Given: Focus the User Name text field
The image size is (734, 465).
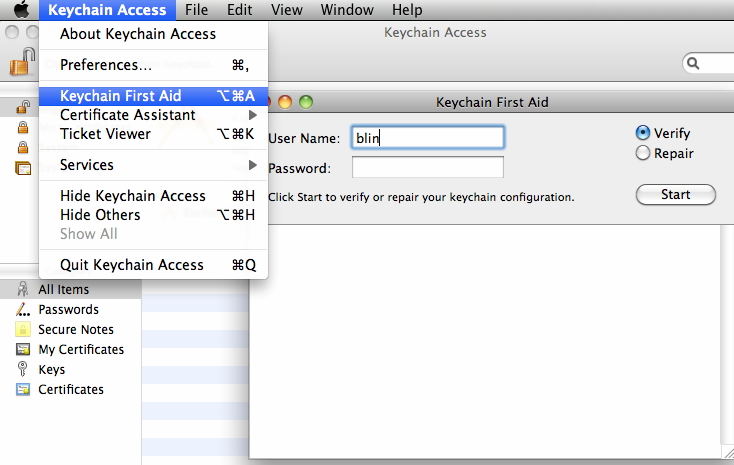Looking at the screenshot, I should pyautogui.click(x=427, y=138).
